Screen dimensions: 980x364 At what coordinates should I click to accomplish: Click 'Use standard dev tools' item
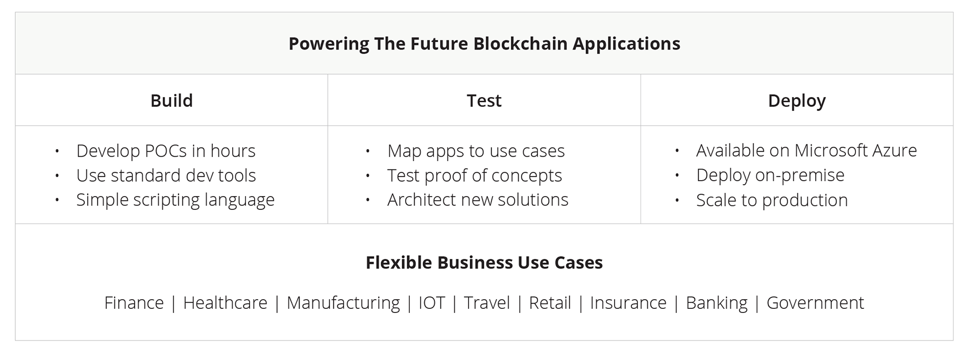click(166, 176)
